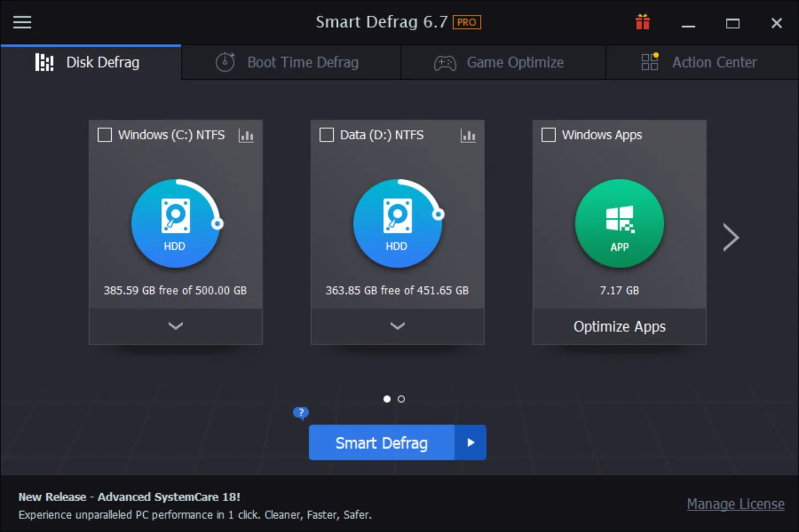Expand options chevron under Windows (C:)
Viewport: 799px width, 532px height.
[176, 326]
